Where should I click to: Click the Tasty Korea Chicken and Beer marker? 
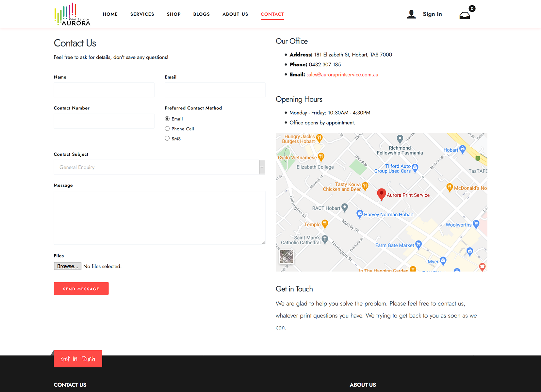(365, 186)
